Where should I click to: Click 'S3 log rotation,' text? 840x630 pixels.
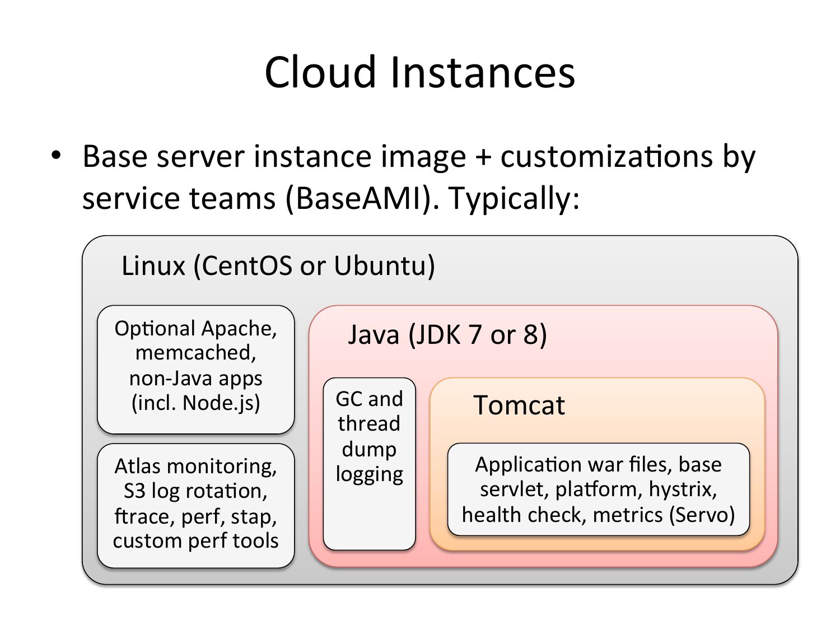pos(195,491)
